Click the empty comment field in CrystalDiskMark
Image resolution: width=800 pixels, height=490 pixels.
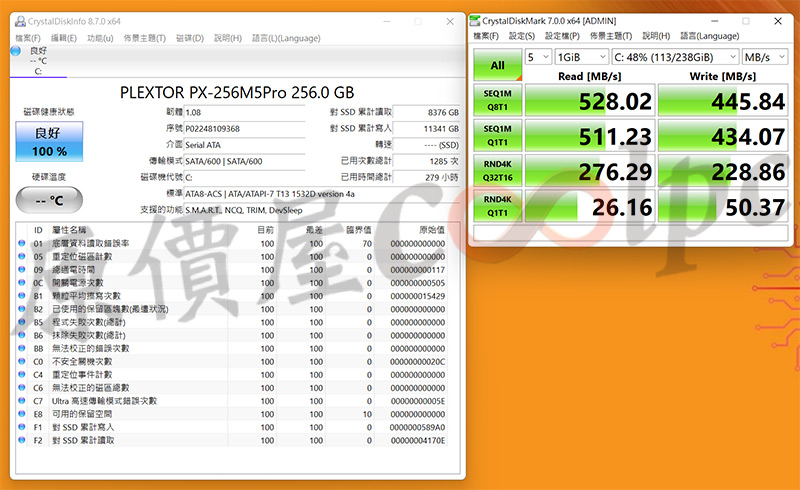point(631,233)
